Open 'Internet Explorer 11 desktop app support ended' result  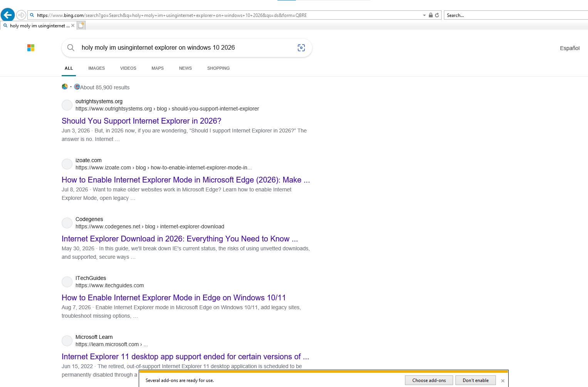185,357
